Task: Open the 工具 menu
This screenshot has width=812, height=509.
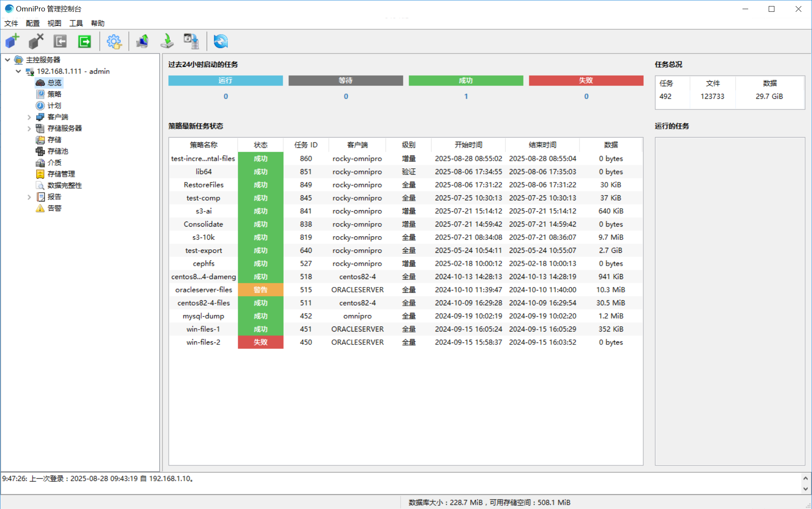Action: click(x=76, y=23)
